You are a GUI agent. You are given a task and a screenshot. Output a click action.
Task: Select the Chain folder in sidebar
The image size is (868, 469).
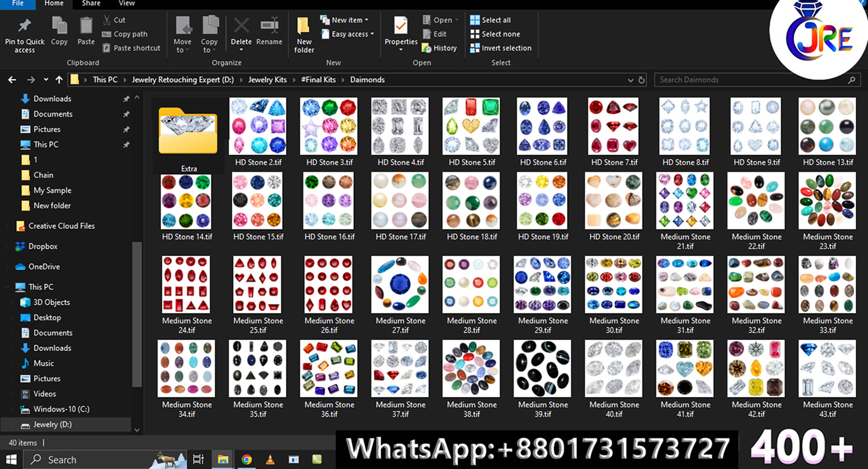tap(43, 175)
